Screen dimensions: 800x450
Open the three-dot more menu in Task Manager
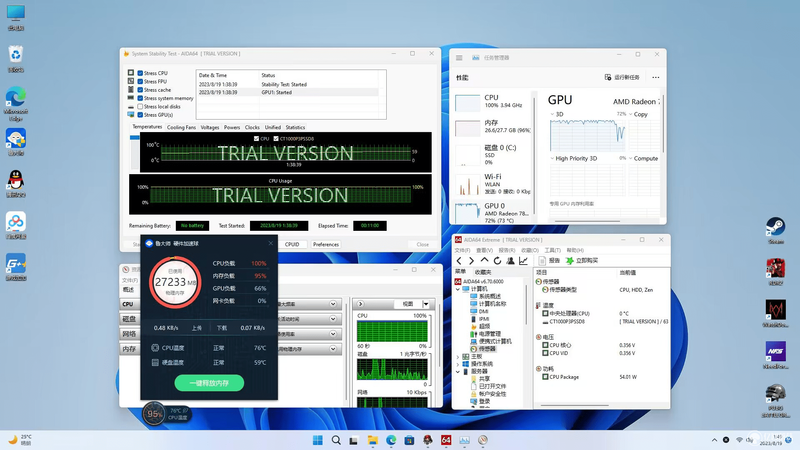click(656, 77)
